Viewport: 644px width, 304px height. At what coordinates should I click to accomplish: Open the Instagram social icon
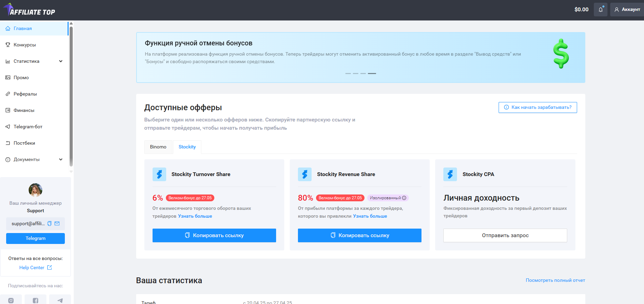(11, 300)
